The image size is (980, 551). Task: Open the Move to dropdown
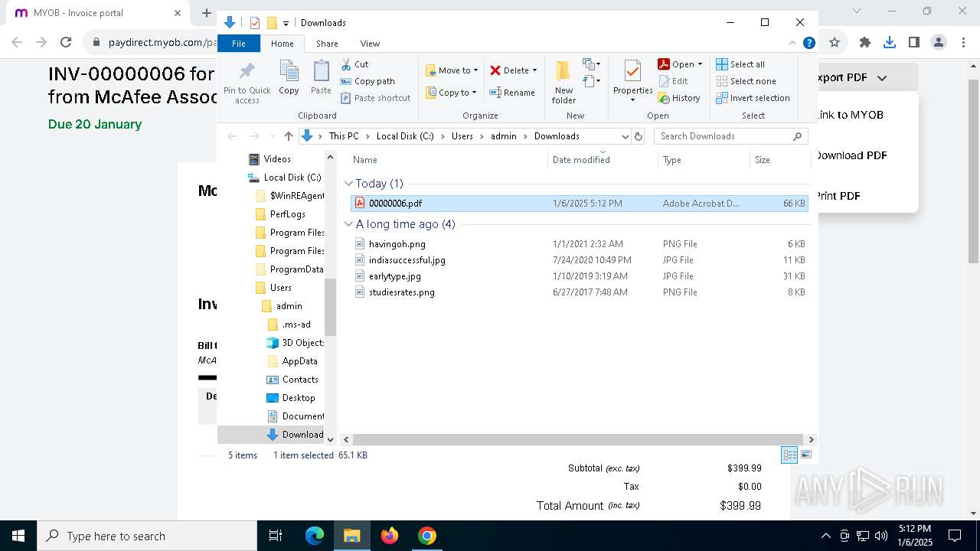coord(452,70)
